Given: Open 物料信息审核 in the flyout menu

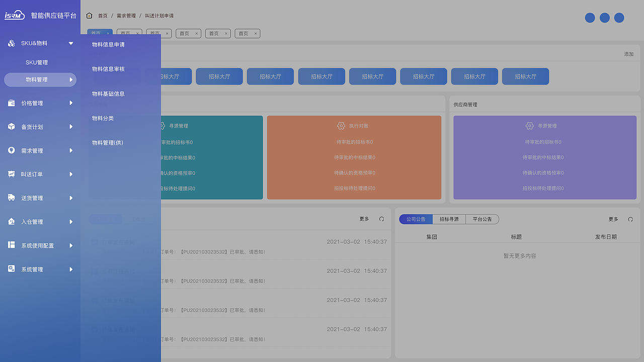Looking at the screenshot, I should point(108,69).
